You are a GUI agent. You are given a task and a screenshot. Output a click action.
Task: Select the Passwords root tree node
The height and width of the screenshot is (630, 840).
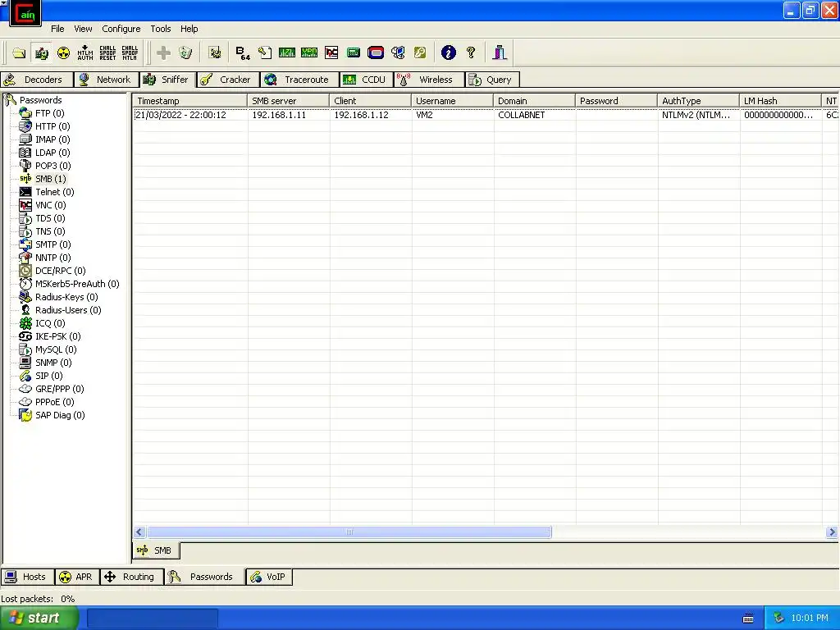click(x=40, y=100)
